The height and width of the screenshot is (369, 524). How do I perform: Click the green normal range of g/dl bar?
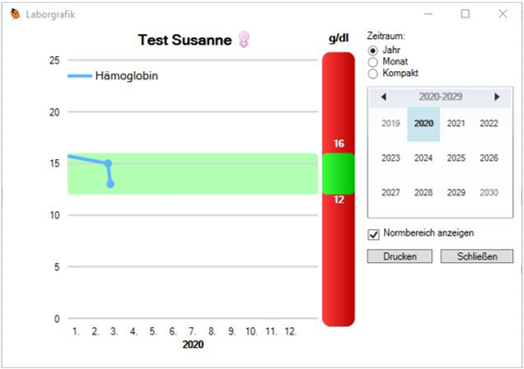[x=338, y=174]
